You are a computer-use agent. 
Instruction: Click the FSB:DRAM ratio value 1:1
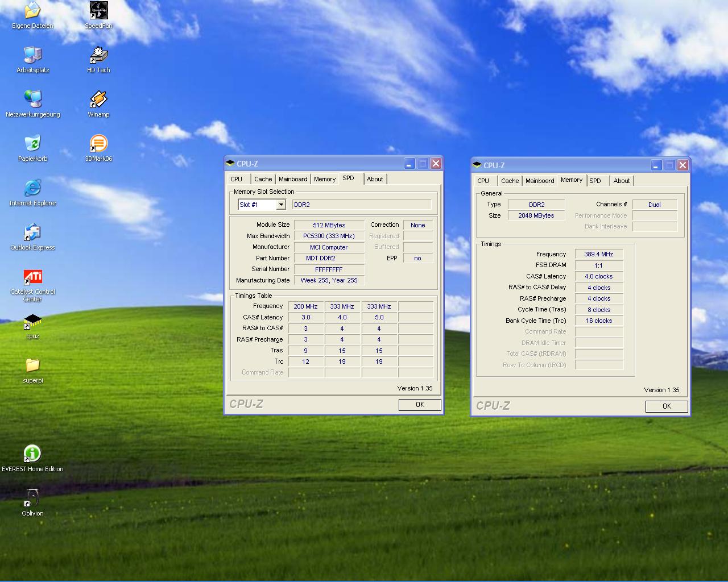click(599, 265)
